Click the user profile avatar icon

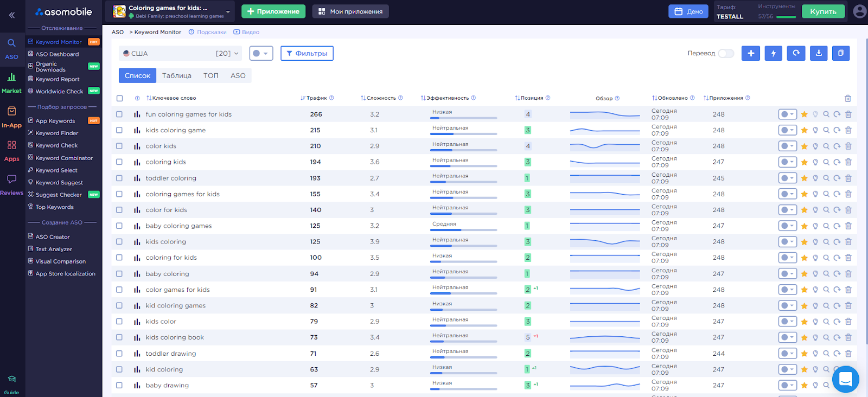[859, 11]
